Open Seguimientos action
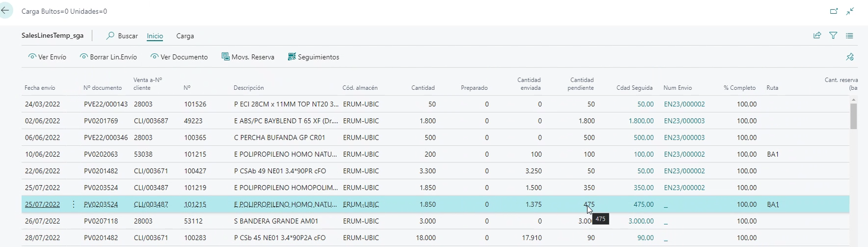The height and width of the screenshot is (247, 868). click(314, 57)
